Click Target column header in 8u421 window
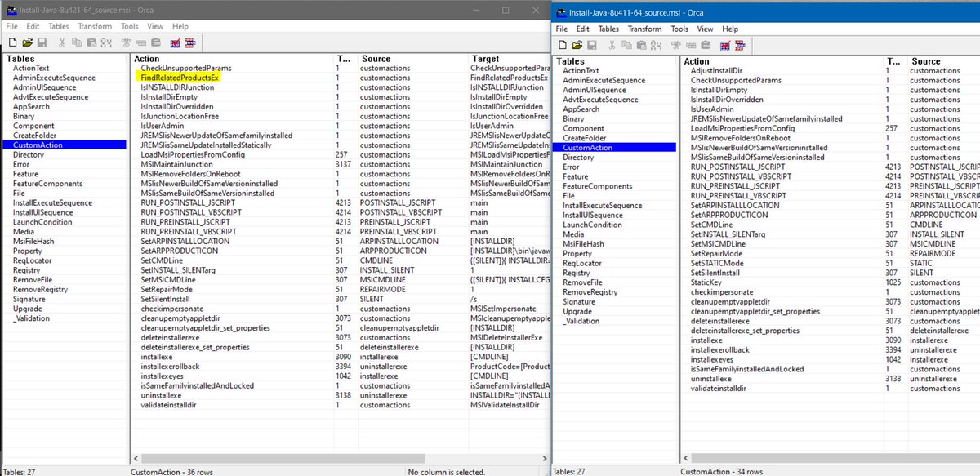 point(510,59)
